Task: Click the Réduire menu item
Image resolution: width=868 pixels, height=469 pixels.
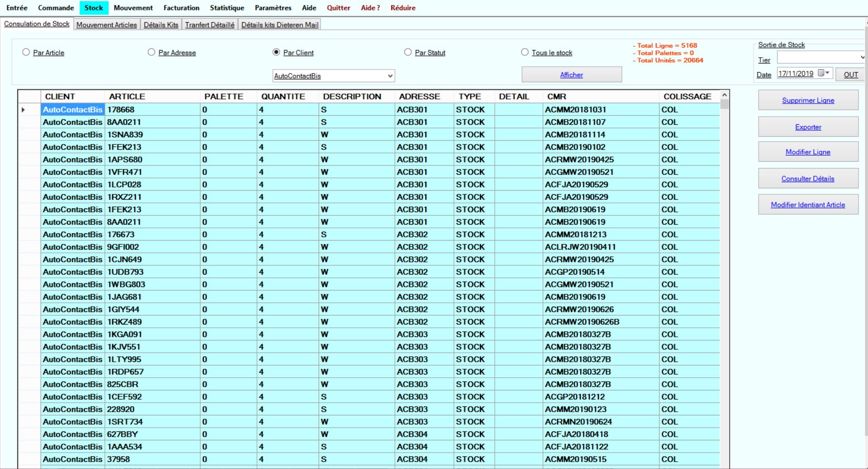Action: pyautogui.click(x=403, y=8)
